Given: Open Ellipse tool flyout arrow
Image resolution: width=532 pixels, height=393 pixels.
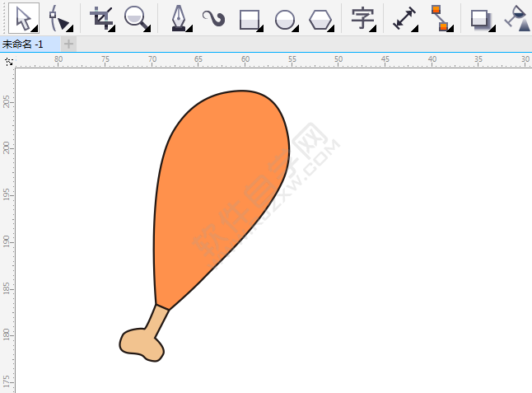Looking at the screenshot, I should [x=295, y=29].
